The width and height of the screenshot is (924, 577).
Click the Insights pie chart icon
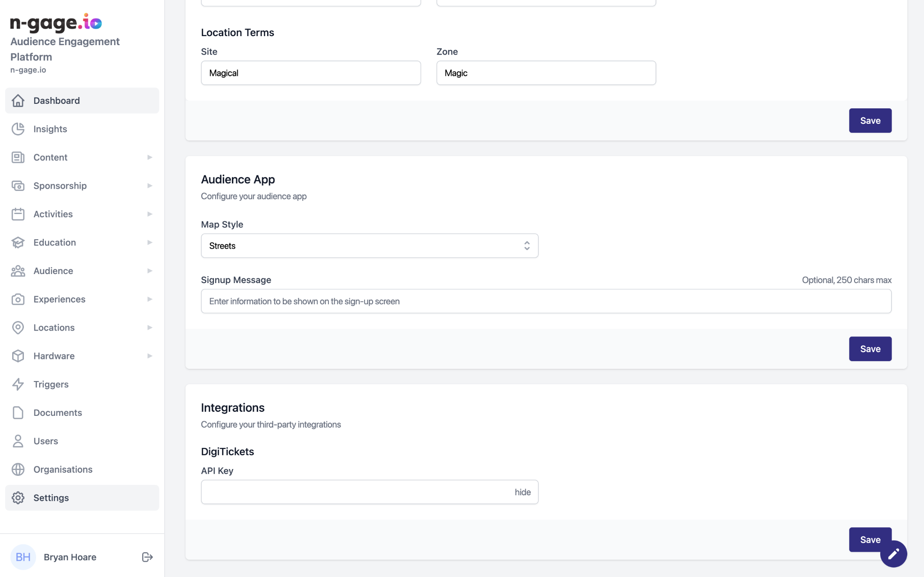[x=18, y=129]
